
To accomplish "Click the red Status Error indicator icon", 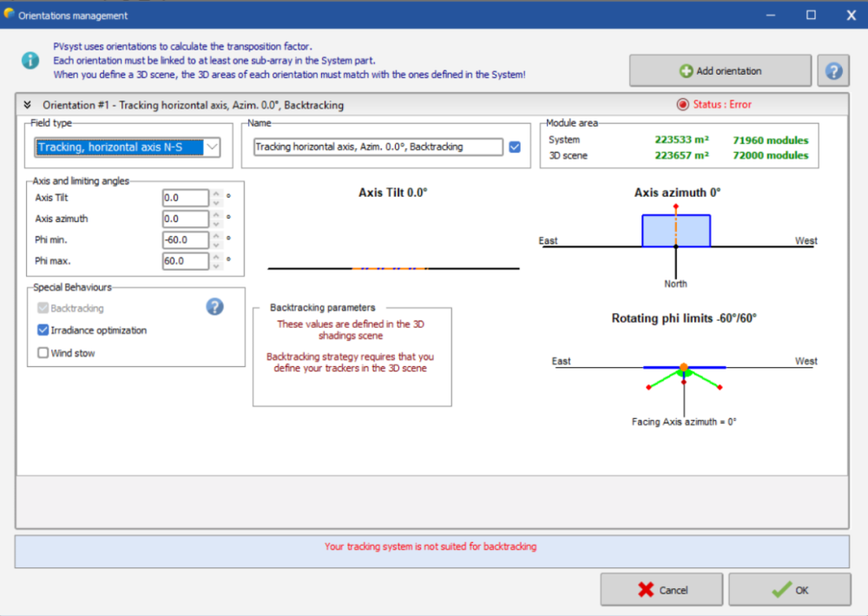I will [x=682, y=105].
